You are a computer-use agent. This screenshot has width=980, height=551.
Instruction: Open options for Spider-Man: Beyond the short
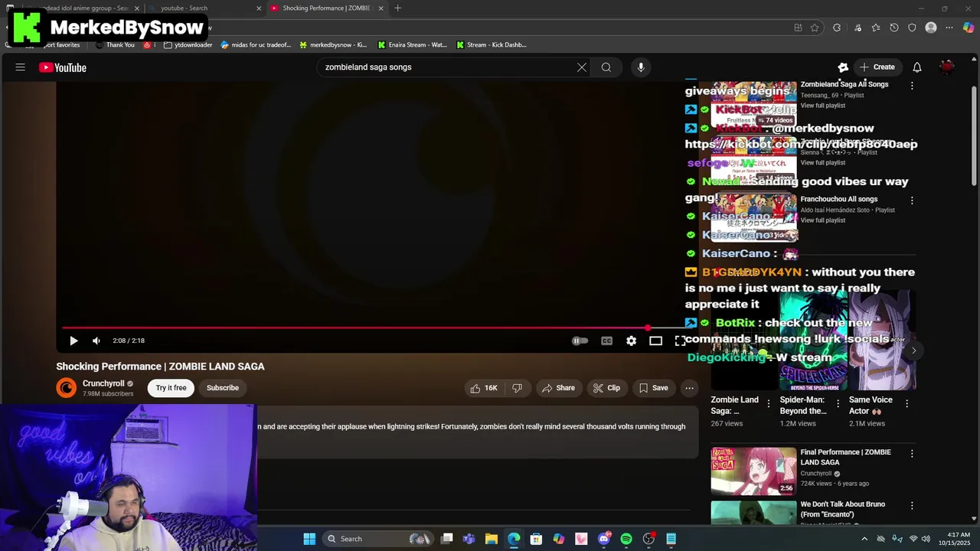(x=838, y=403)
